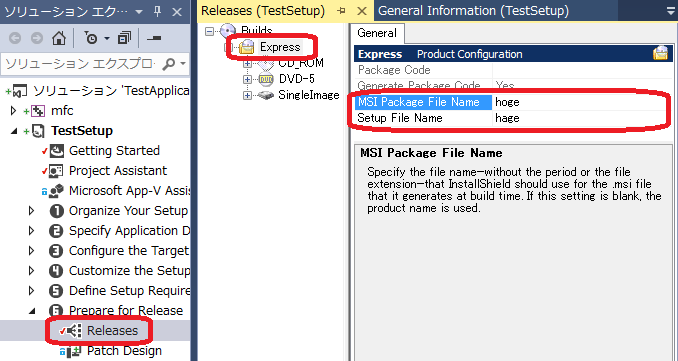Viewport: 678px width, 361px height.
Task: Select the General tab in property pane
Action: (377, 33)
